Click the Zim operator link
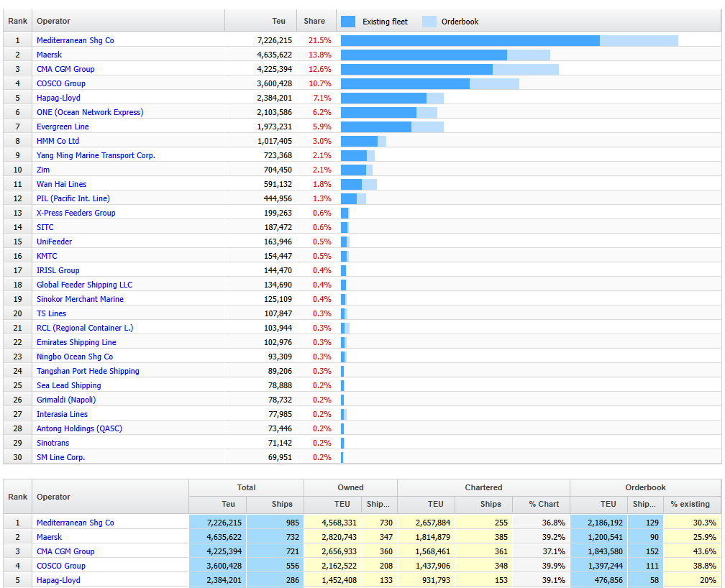 tap(43, 170)
